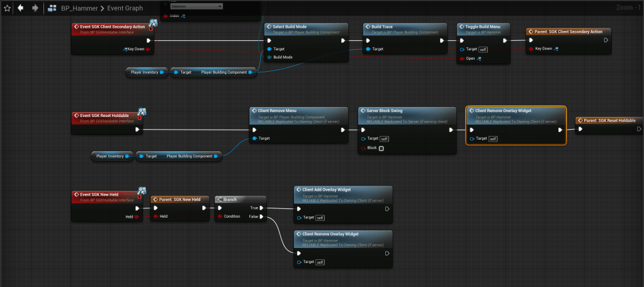Click header of the highlighted Client Remove Overlay Widget node
The width and height of the screenshot is (644, 287).
click(x=516, y=116)
